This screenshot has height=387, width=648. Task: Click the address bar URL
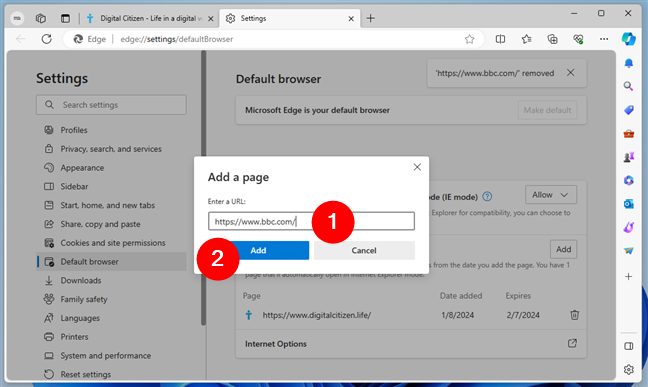[x=176, y=39]
